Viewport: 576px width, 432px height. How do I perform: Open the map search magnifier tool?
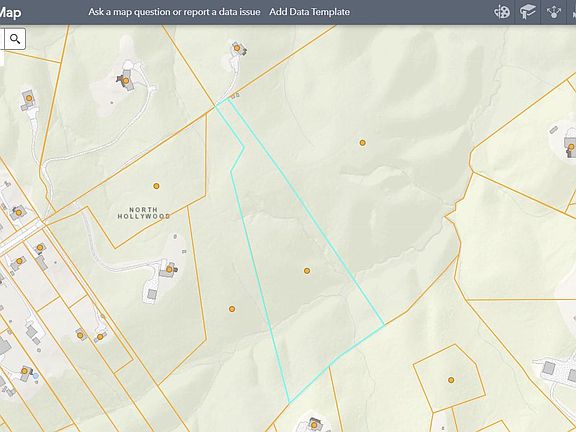pyautogui.click(x=15, y=39)
